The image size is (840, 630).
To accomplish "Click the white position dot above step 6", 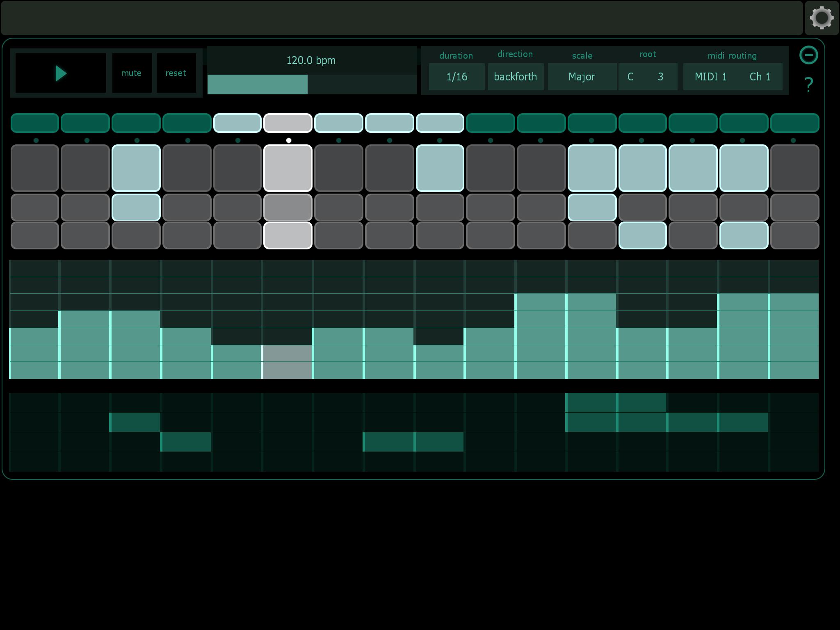I will pyautogui.click(x=289, y=140).
